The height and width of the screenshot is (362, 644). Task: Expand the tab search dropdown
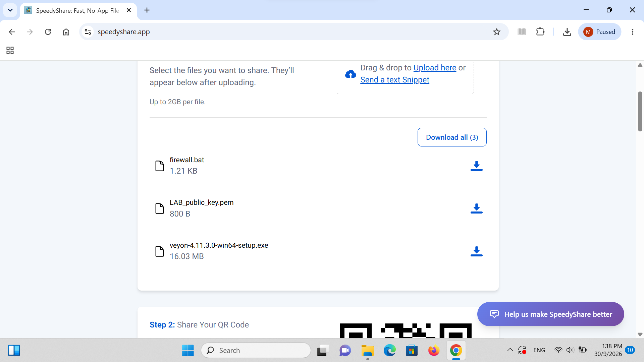pos(10,10)
